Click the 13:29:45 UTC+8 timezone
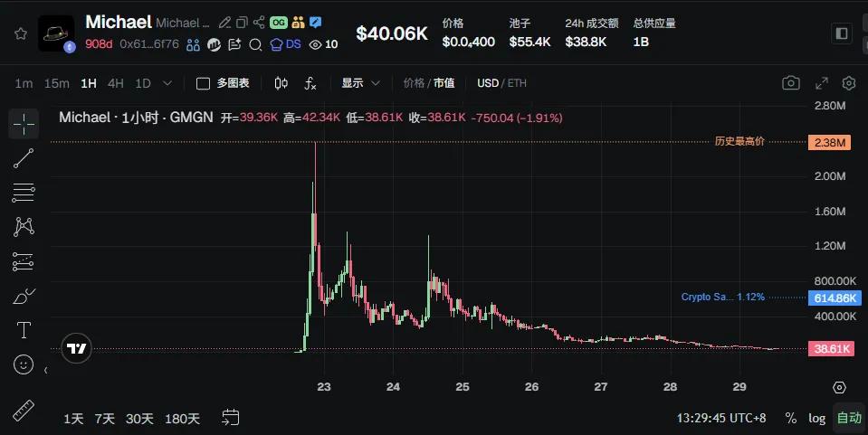 (721, 418)
